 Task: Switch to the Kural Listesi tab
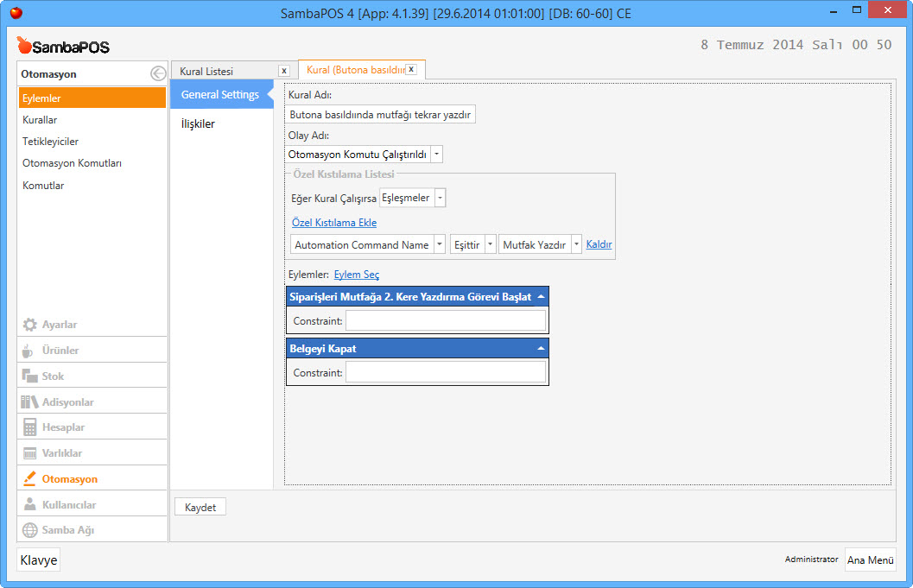click(207, 71)
